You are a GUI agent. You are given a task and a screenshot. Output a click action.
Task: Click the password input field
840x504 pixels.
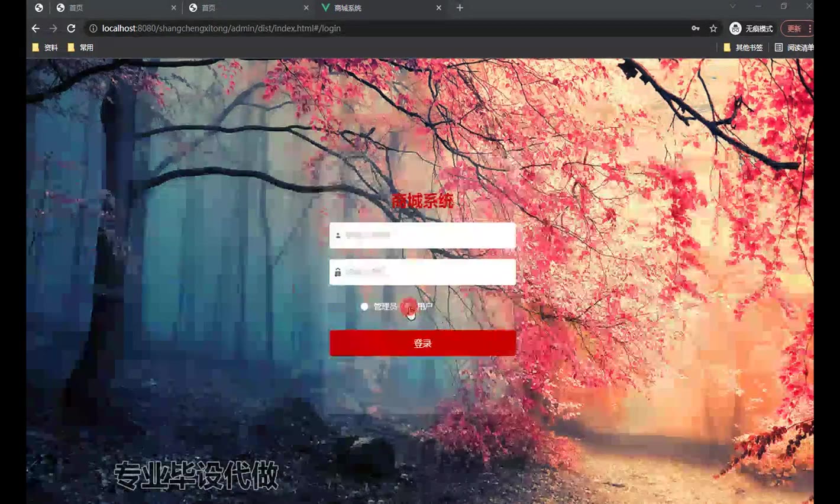click(x=422, y=272)
